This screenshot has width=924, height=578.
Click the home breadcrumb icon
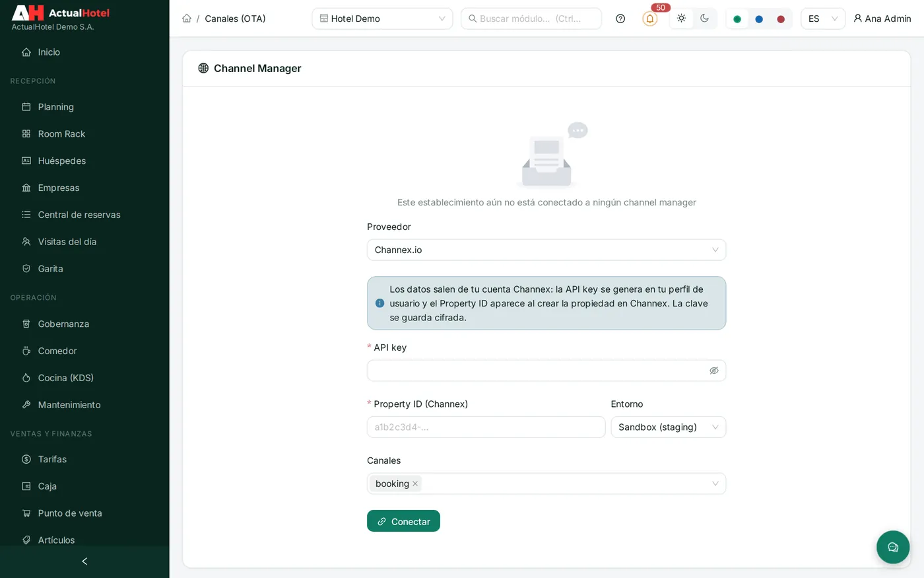187,18
